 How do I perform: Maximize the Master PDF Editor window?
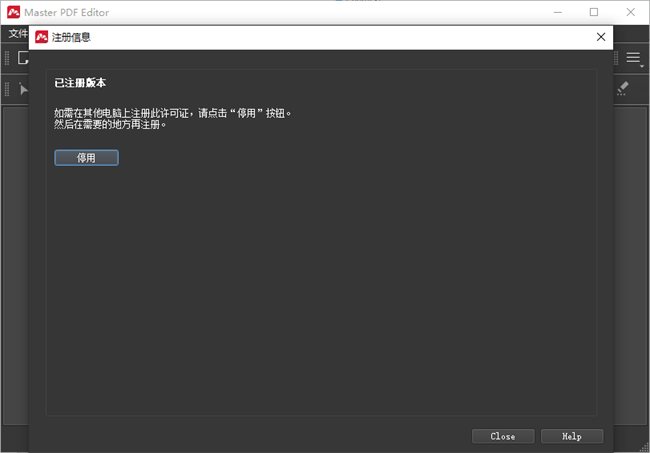[x=594, y=12]
